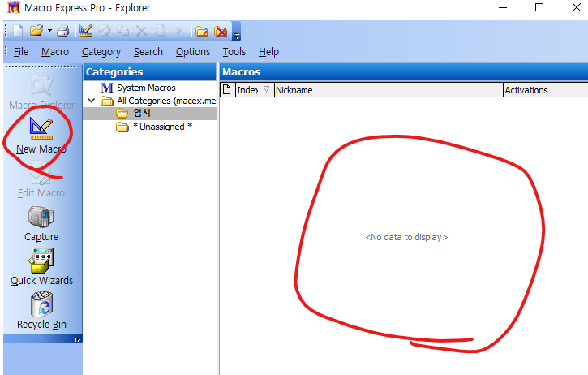Click the Macros panel header
The image size is (588, 375).
coord(404,71)
